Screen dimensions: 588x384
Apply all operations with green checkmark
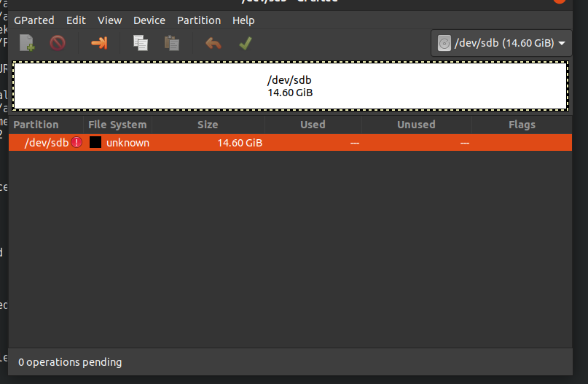[246, 44]
